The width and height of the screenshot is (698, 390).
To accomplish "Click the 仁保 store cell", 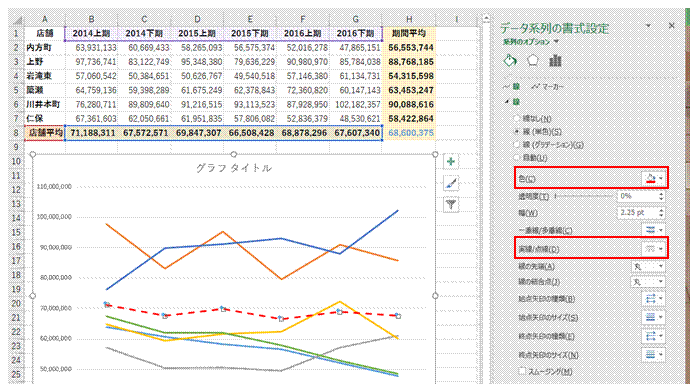I will pos(45,118).
